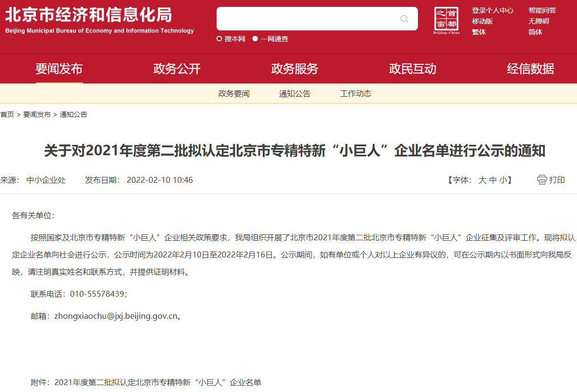The height and width of the screenshot is (392, 577).
Task: Click the search magnifier icon
Action: (404, 19)
